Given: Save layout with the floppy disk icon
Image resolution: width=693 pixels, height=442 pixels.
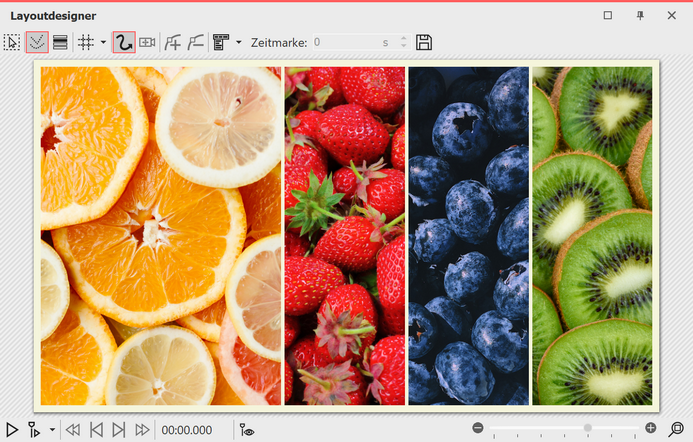Looking at the screenshot, I should [424, 42].
